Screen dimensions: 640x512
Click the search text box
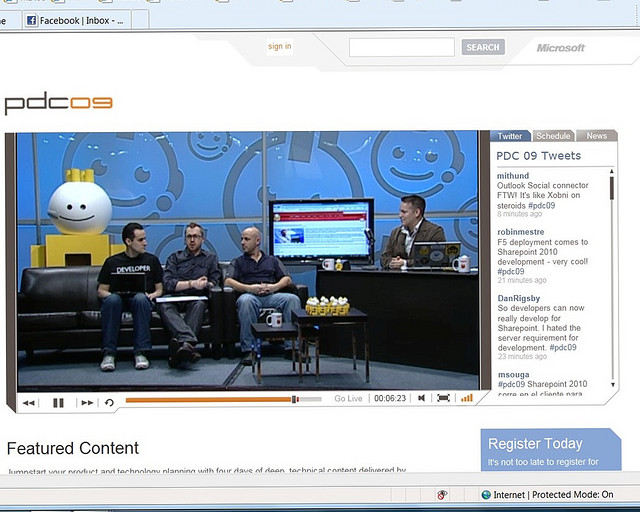[x=402, y=47]
